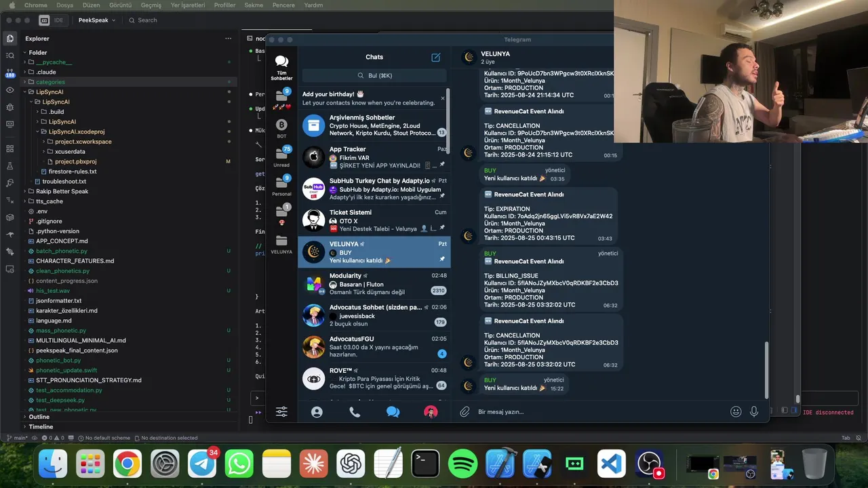This screenshot has height=488, width=868.
Task: Compose a new message in Telegram
Action: tap(435, 58)
